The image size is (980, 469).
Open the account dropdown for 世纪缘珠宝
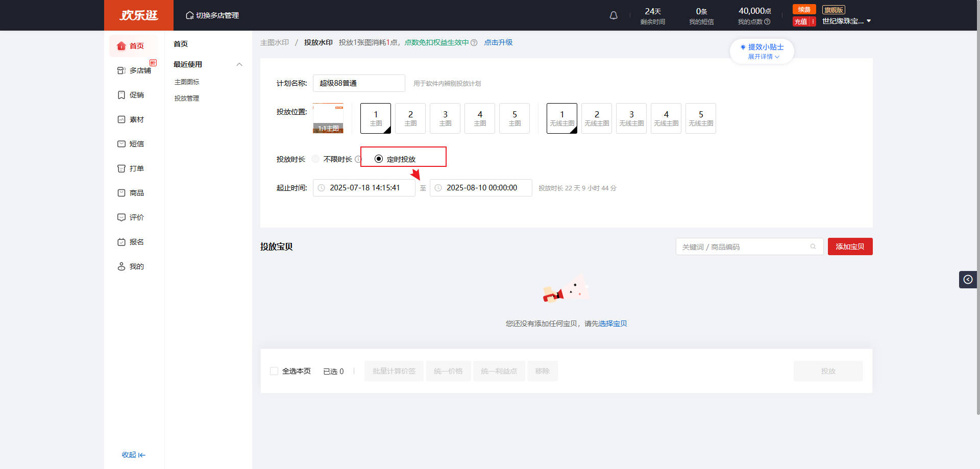click(x=868, y=21)
